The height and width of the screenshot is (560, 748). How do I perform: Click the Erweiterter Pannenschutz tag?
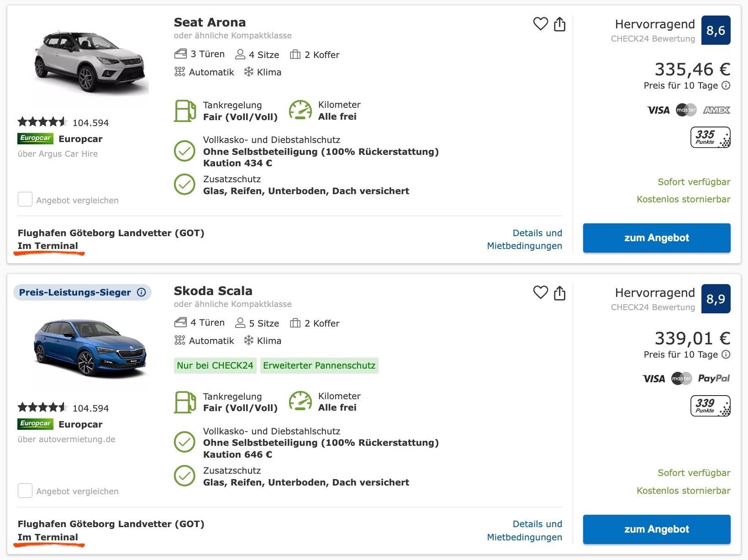319,365
